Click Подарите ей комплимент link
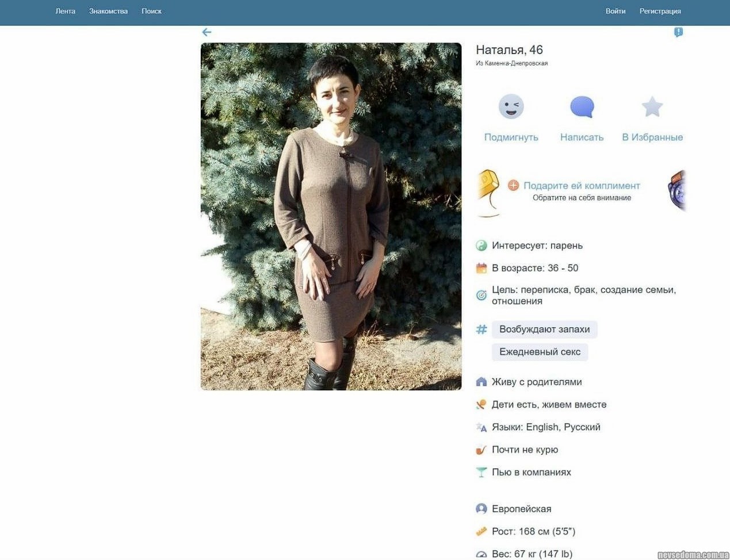 tap(582, 186)
